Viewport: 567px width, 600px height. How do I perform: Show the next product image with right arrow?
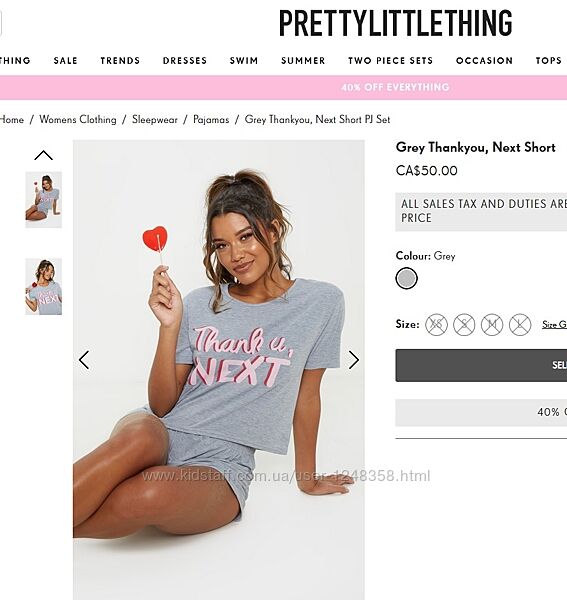[354, 360]
